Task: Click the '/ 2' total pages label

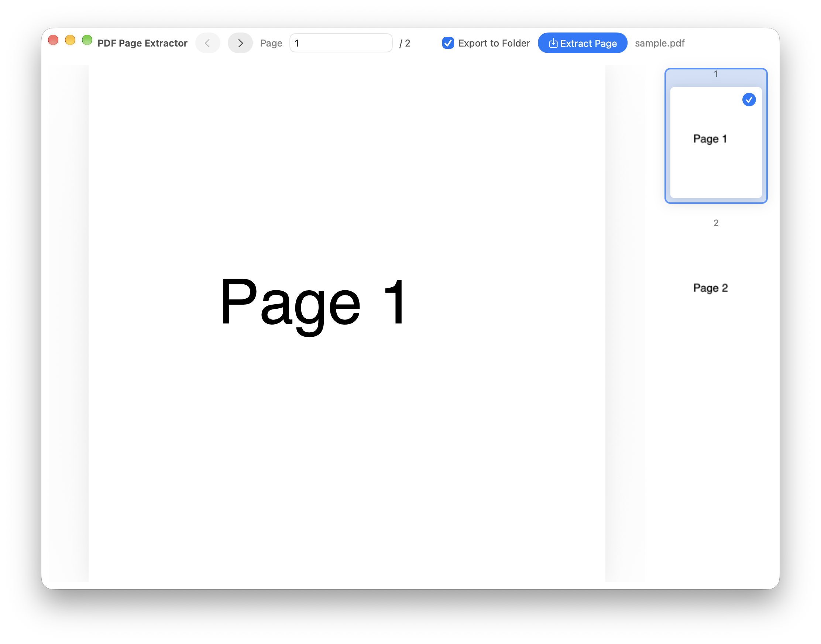Action: pos(405,43)
